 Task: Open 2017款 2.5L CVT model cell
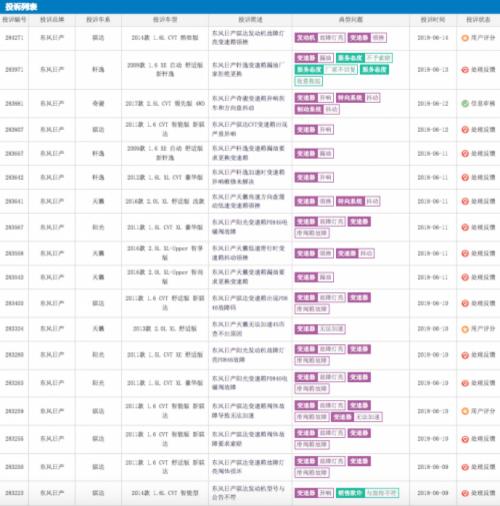[x=165, y=104]
